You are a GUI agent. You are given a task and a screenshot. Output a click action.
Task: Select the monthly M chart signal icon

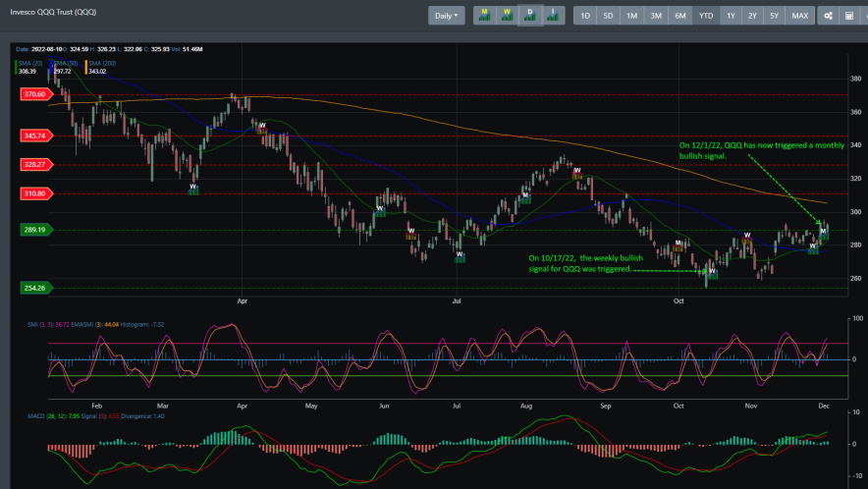484,16
